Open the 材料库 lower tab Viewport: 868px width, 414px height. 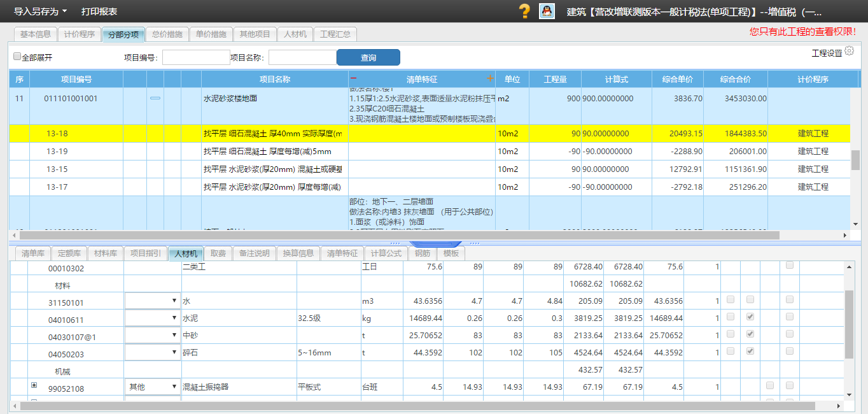tap(105, 253)
